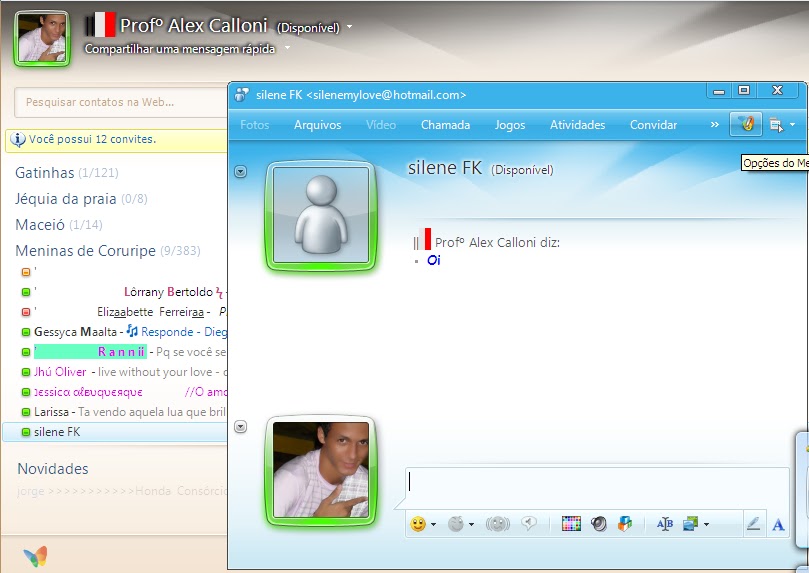Click the colored blocks icon

pos(625,524)
